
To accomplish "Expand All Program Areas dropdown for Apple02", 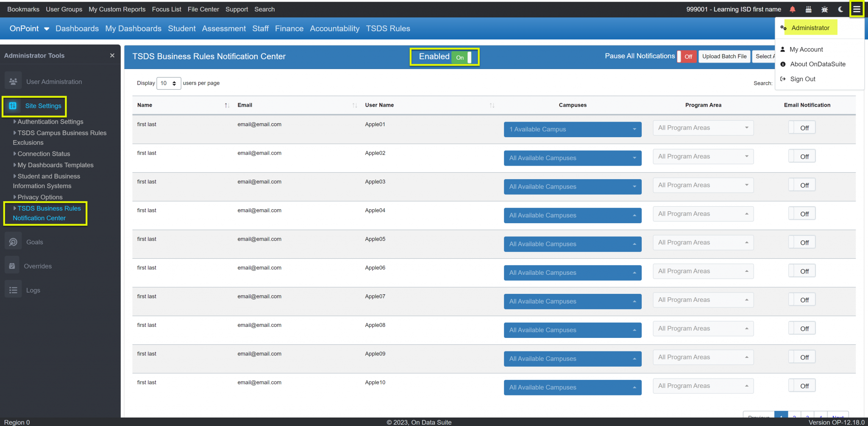I will pos(703,156).
